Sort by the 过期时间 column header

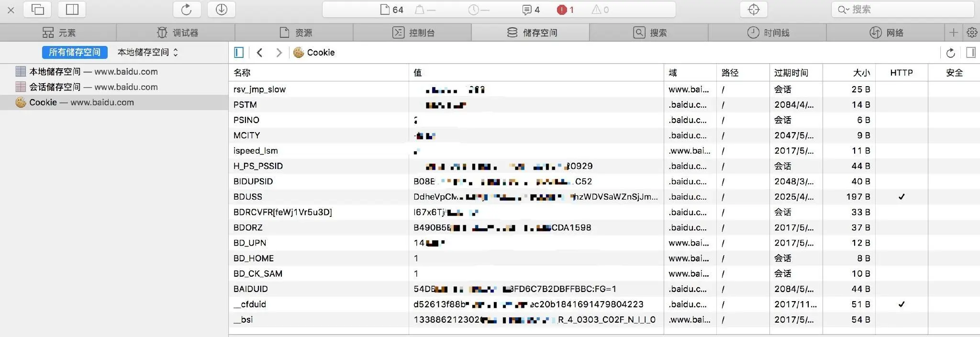click(x=796, y=73)
